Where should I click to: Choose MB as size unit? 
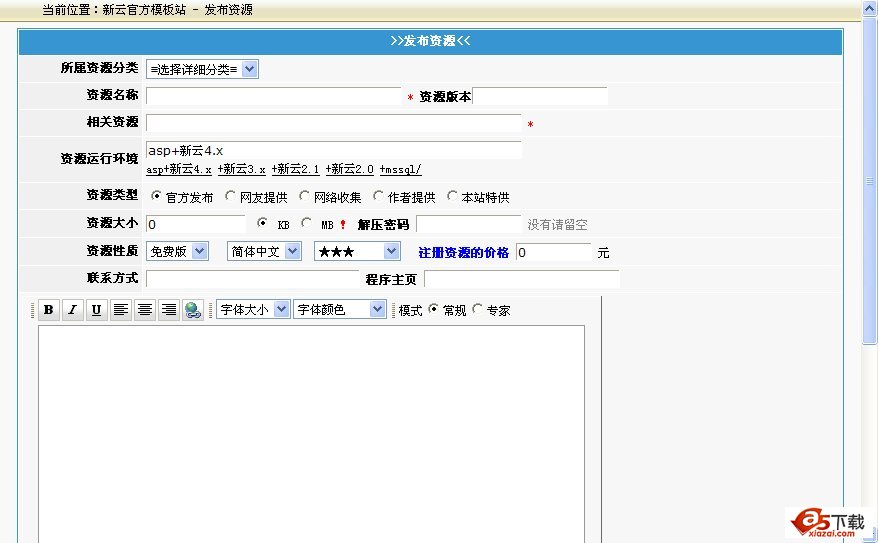(306, 224)
